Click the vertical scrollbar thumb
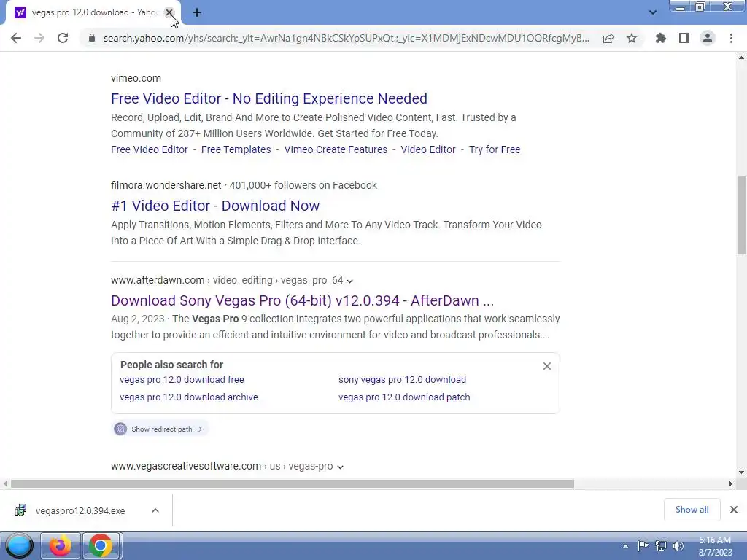Image resolution: width=747 pixels, height=560 pixels. point(741,215)
